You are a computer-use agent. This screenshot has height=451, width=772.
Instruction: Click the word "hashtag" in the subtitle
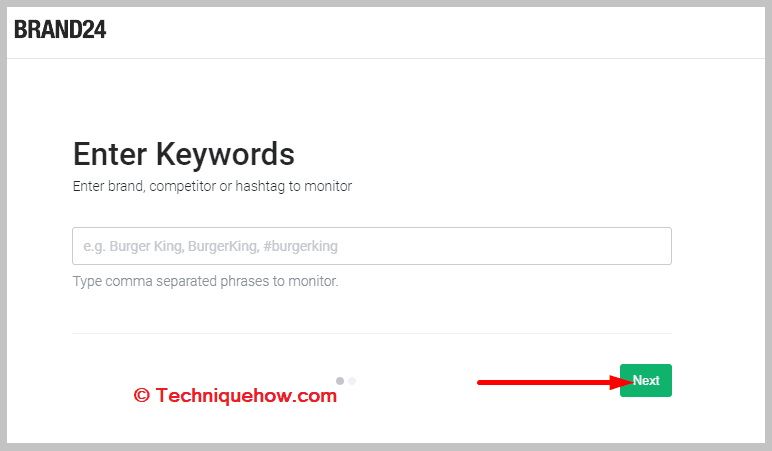[260, 186]
